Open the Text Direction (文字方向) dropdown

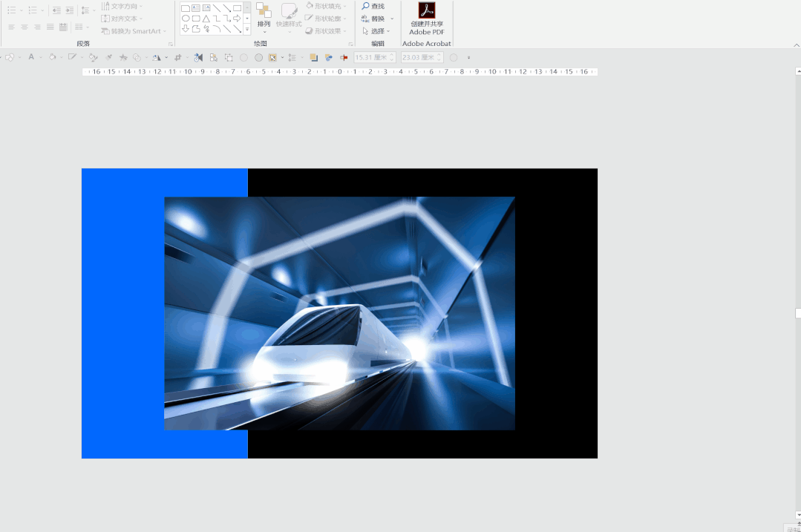(x=122, y=7)
